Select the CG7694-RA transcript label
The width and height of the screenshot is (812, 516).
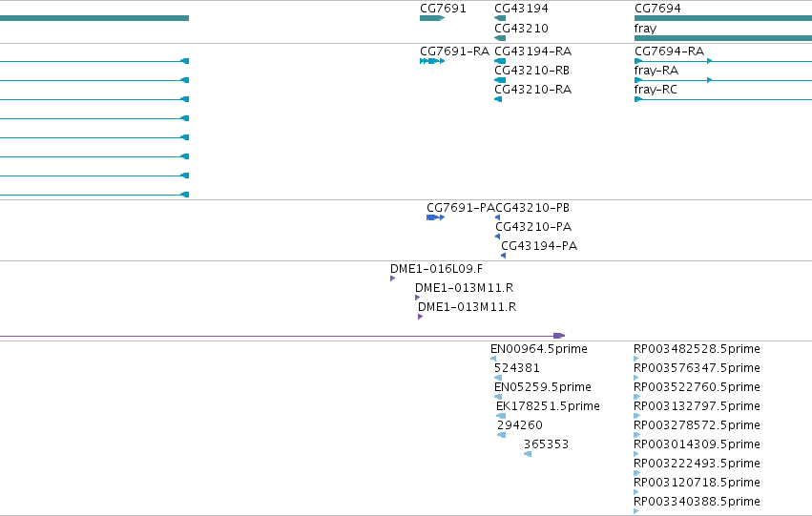[x=669, y=52]
